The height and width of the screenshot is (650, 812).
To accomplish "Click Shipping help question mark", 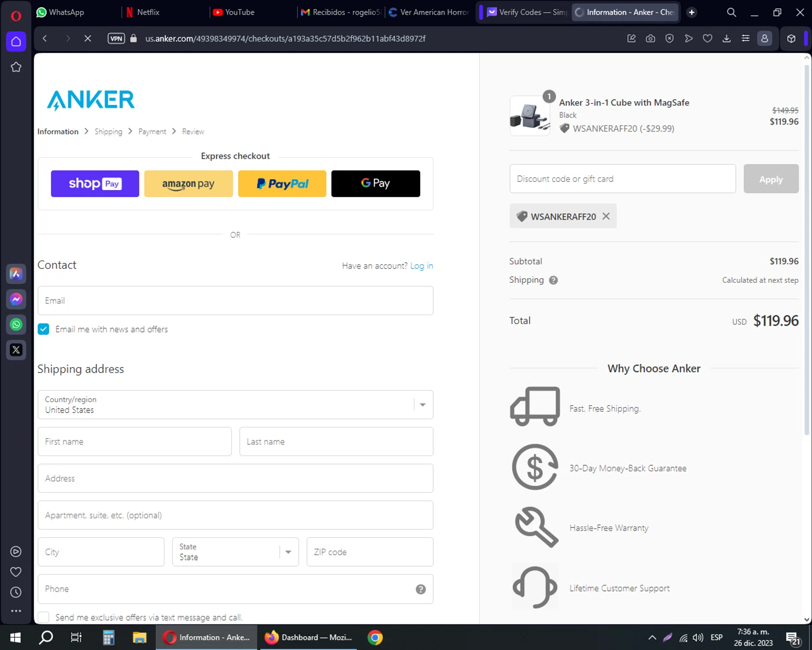I will (553, 280).
